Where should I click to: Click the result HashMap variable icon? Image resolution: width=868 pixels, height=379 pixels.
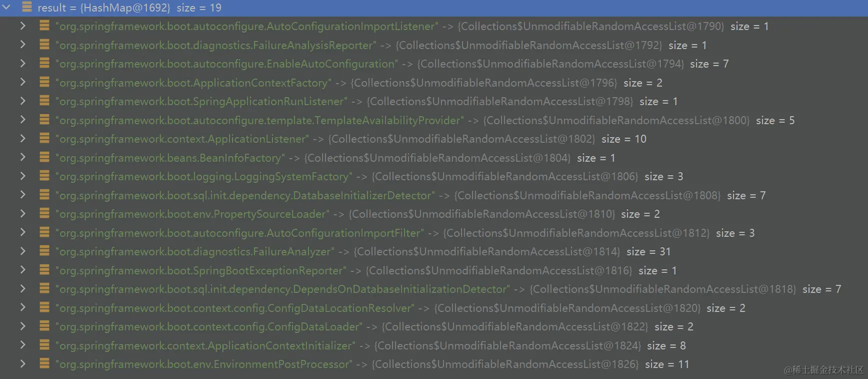(27, 7)
